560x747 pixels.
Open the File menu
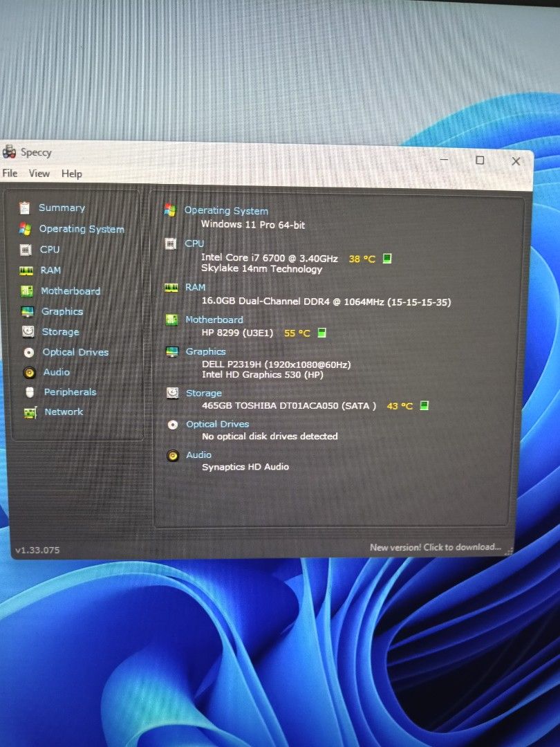10,173
